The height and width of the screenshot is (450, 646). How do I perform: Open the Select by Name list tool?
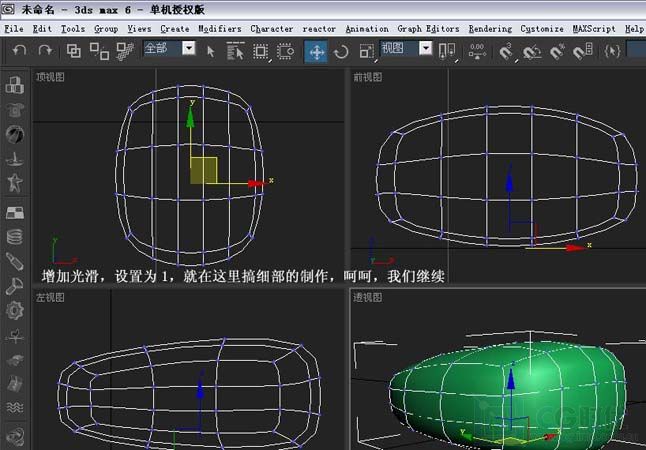point(235,51)
